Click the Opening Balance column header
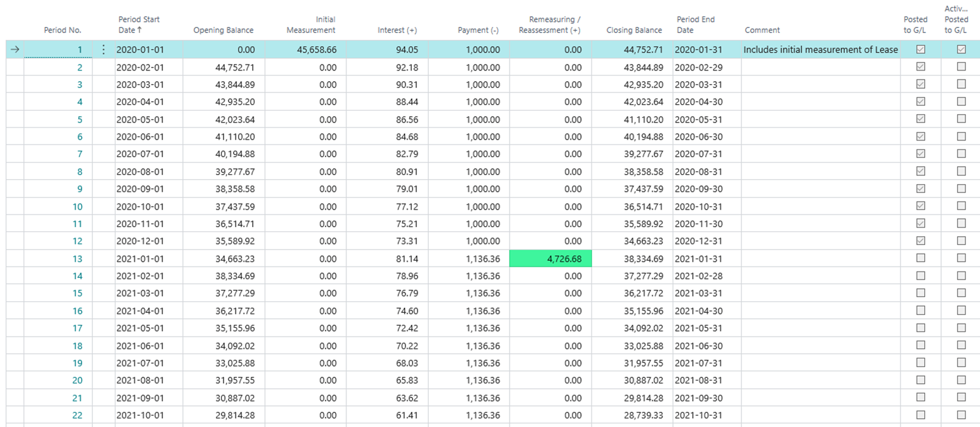Screen dimensions: 980x427 point(224,30)
